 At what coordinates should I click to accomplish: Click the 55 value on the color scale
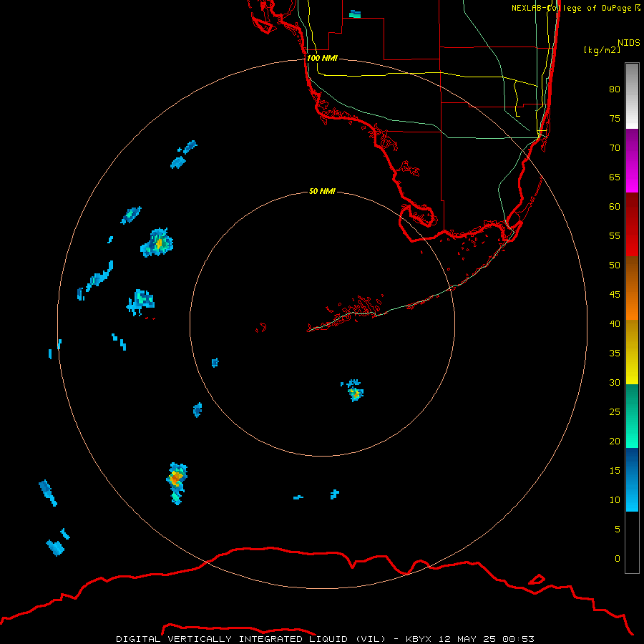[615, 235]
